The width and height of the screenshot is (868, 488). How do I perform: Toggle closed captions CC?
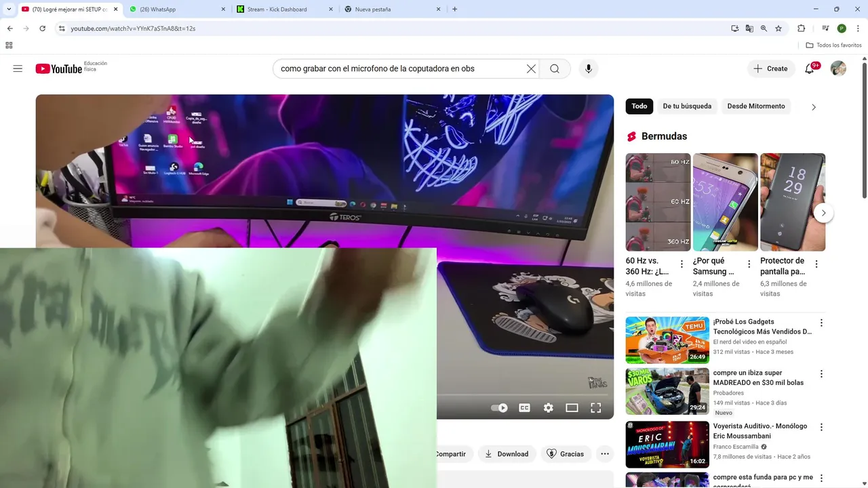524,407
